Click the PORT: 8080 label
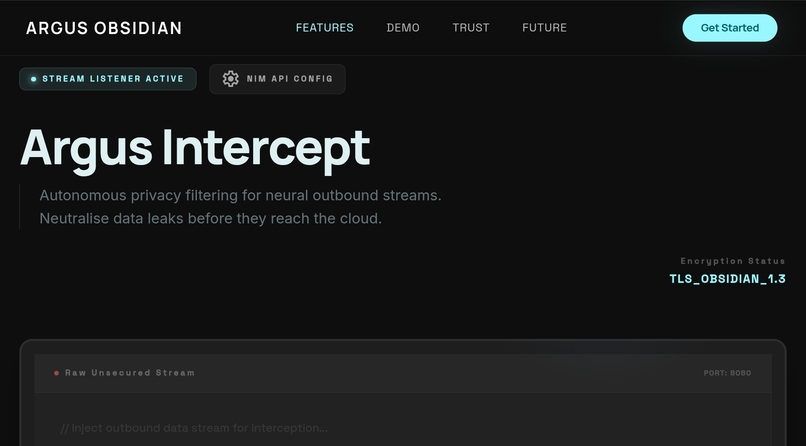The width and height of the screenshot is (806, 446). pos(727,373)
